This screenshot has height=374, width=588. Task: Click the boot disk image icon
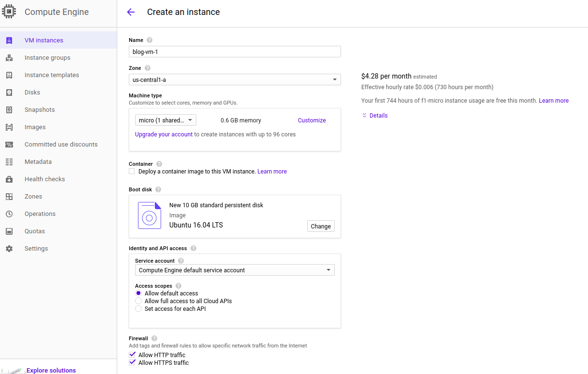click(150, 215)
